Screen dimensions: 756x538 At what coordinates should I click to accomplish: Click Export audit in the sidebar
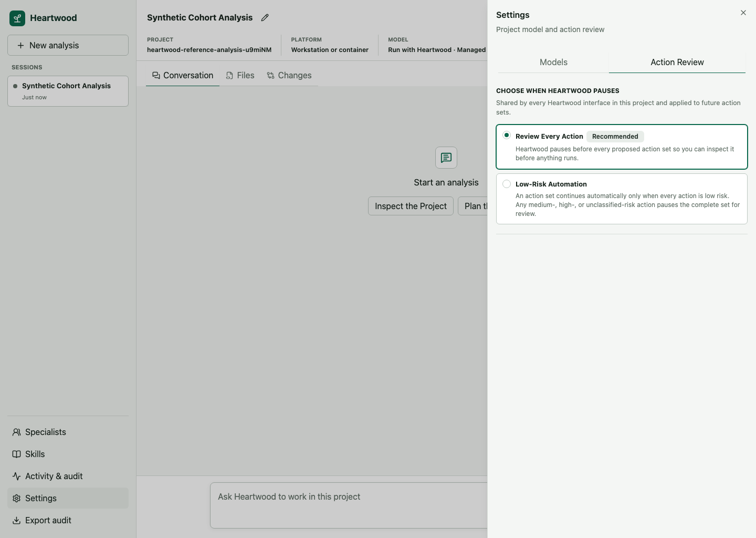pyautogui.click(x=68, y=520)
